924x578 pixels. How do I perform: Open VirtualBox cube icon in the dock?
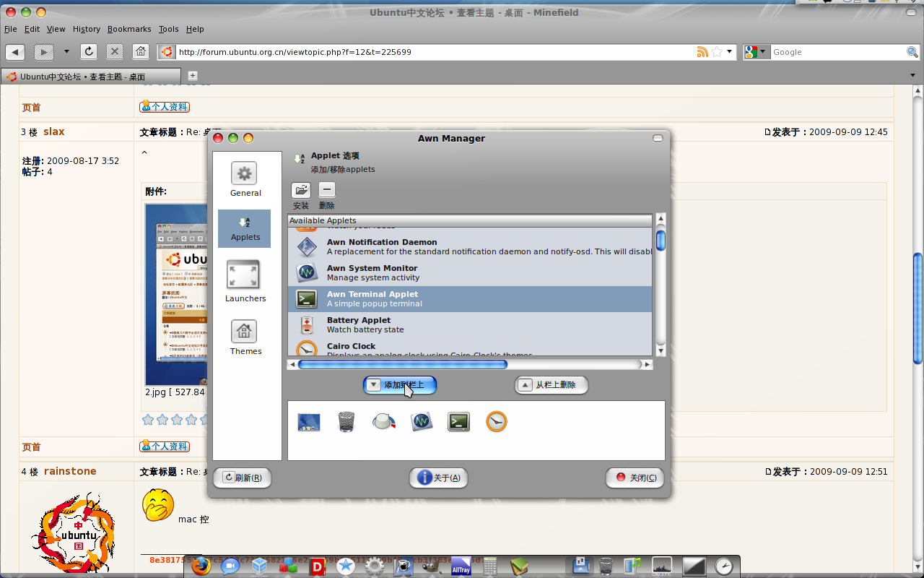[259, 566]
